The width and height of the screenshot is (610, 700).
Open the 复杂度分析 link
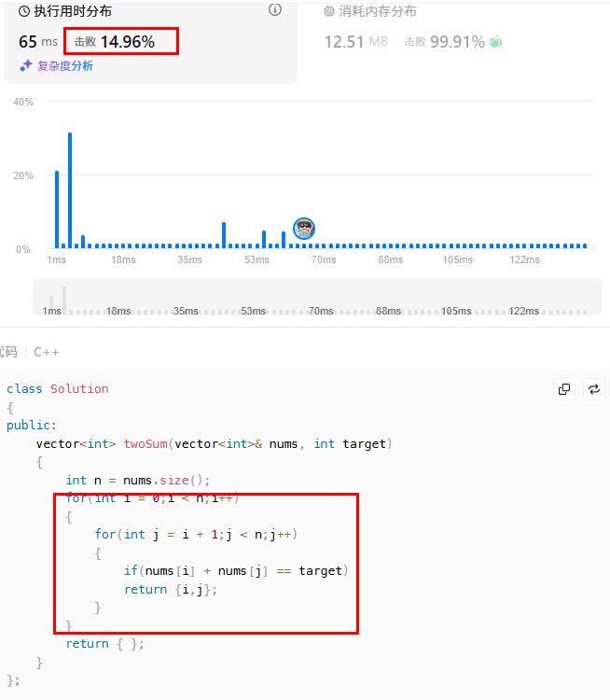pyautogui.click(x=64, y=66)
